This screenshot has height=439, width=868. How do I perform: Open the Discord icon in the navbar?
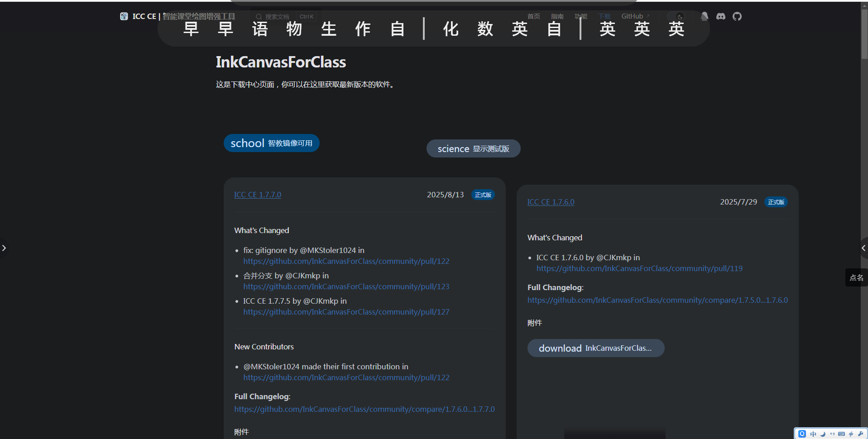720,16
